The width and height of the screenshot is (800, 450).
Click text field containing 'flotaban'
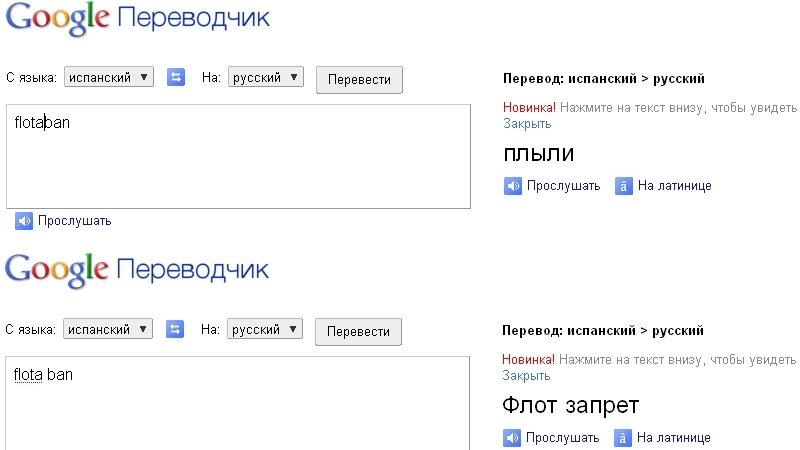point(238,156)
